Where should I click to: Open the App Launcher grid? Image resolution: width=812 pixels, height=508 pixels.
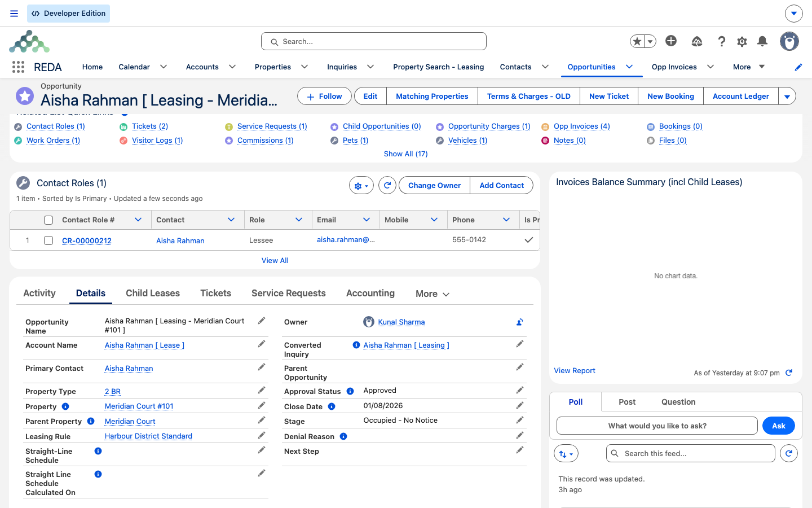18,67
